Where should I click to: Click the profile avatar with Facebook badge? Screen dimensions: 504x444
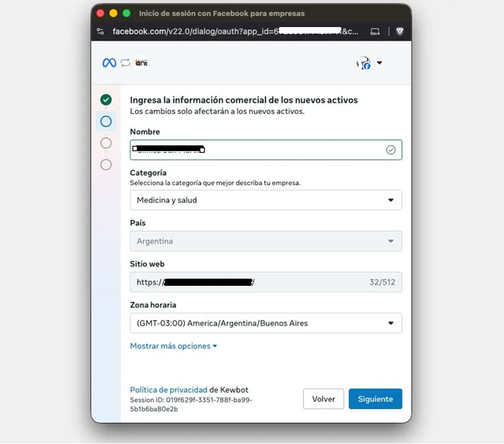click(364, 63)
